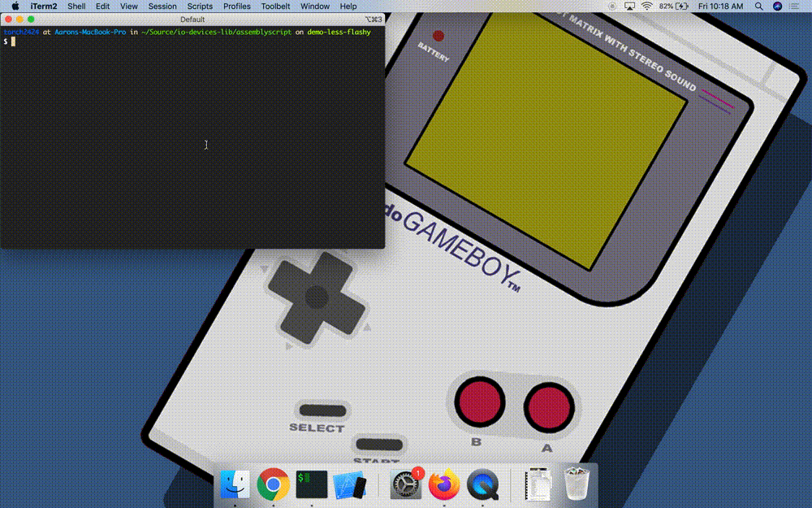Click the demo-less-flashy branch name
Image resolution: width=812 pixels, height=508 pixels.
pyautogui.click(x=339, y=33)
